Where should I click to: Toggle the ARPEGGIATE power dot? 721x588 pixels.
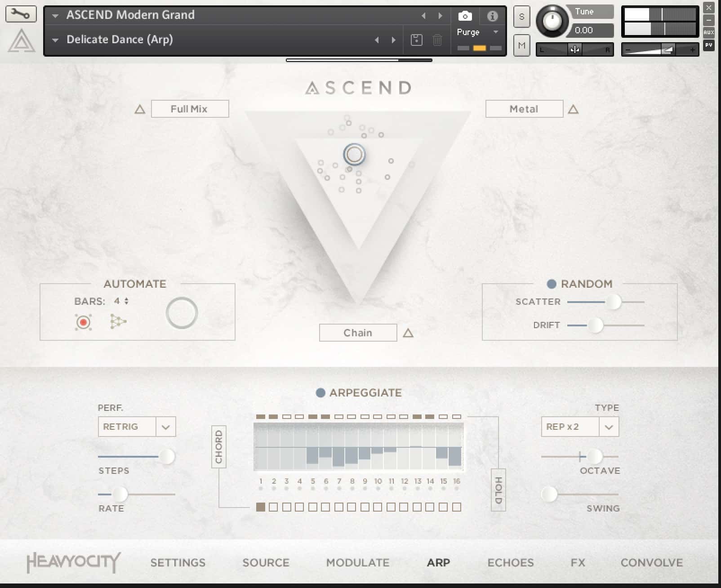pyautogui.click(x=320, y=393)
